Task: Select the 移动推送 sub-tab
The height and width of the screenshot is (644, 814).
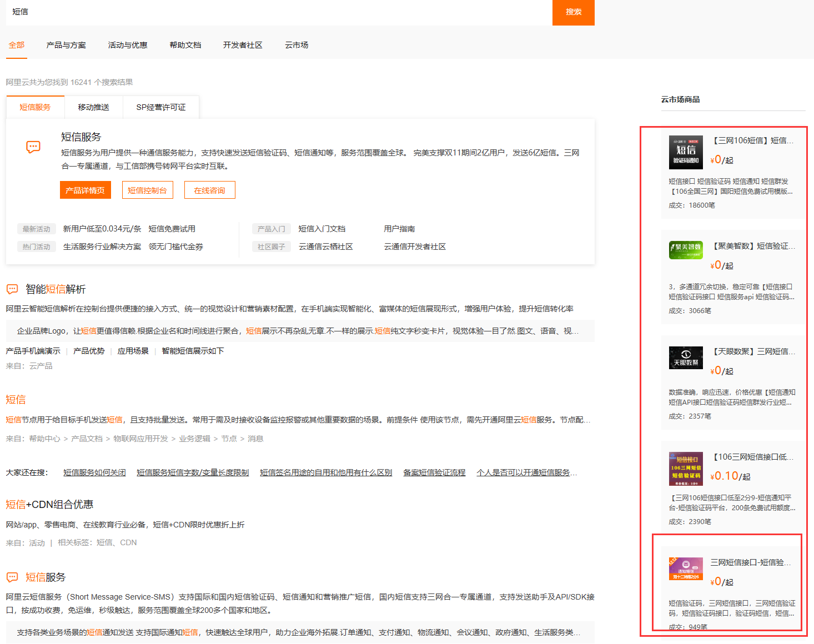Action: point(93,107)
